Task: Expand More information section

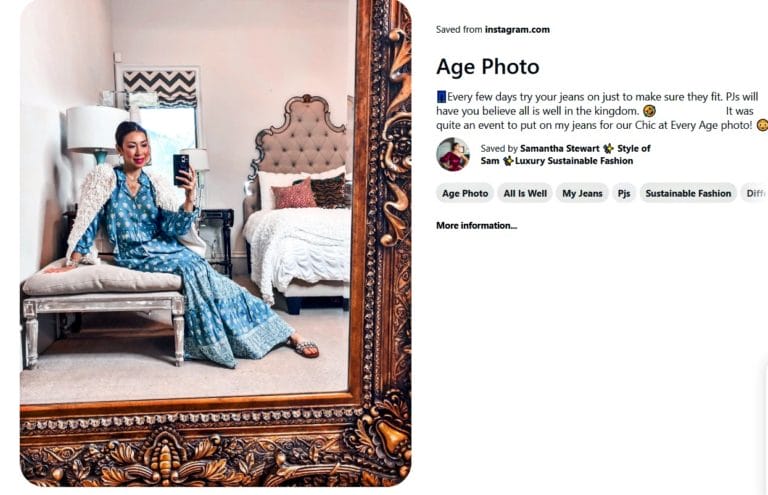Action: pos(477,226)
